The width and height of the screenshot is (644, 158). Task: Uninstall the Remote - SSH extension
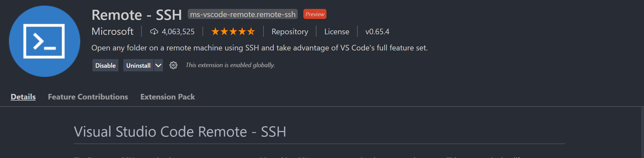pos(138,65)
